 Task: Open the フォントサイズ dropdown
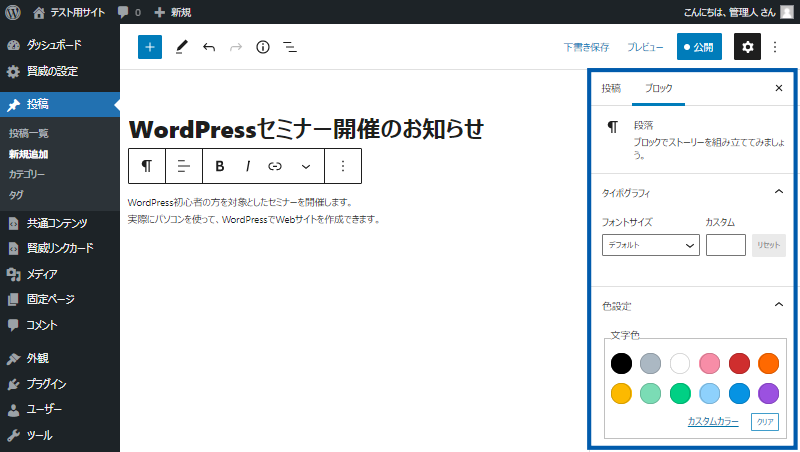[x=651, y=245]
